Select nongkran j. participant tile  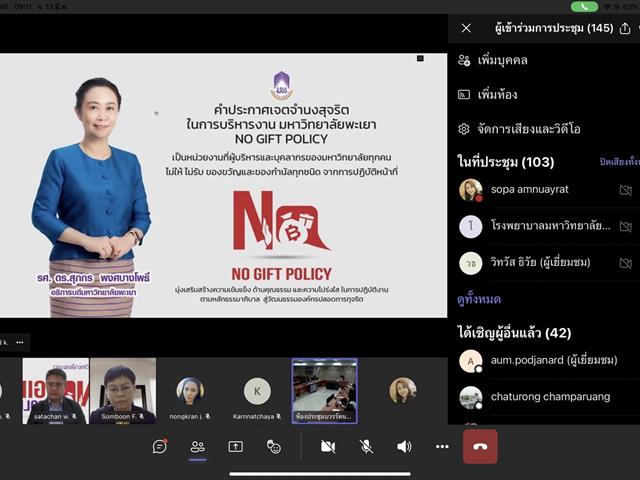(x=190, y=391)
